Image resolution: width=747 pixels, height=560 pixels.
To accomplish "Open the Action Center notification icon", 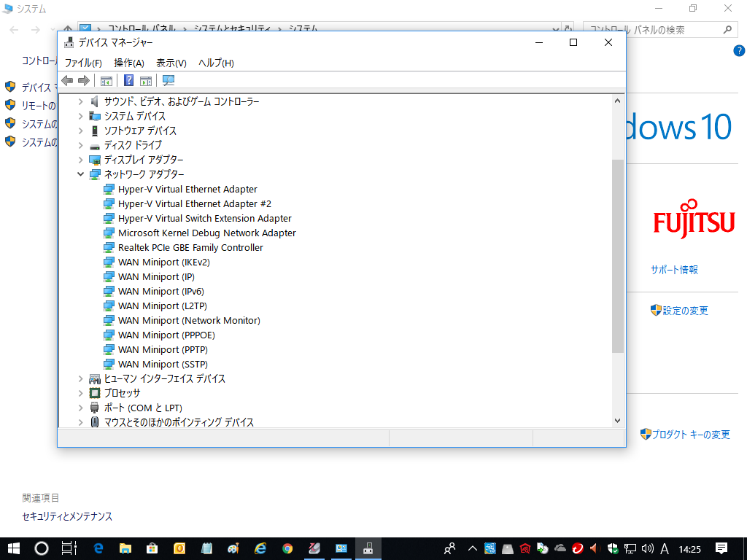I will (x=721, y=548).
